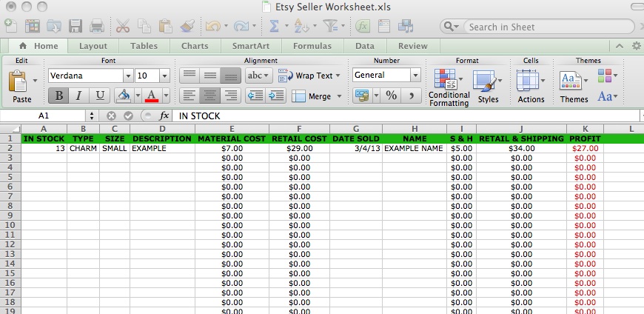Toggle Bold formatting
Viewport: 644px width, 314px height.
(58, 96)
